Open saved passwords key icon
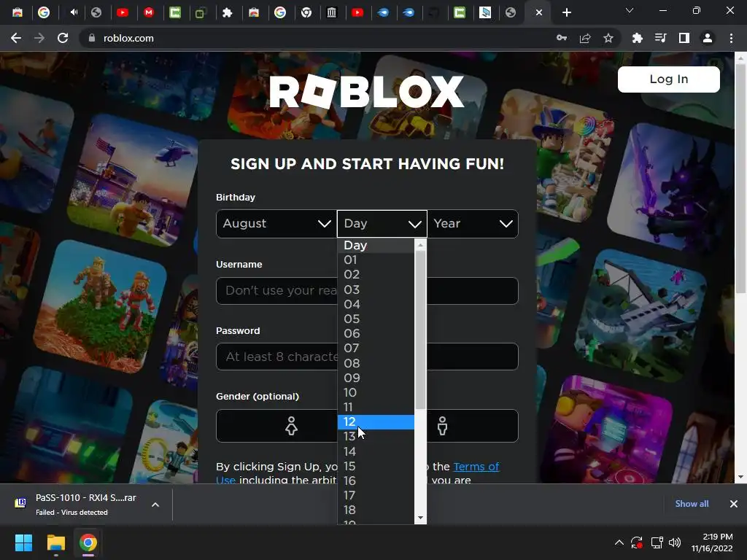The width and height of the screenshot is (747, 560). click(562, 38)
